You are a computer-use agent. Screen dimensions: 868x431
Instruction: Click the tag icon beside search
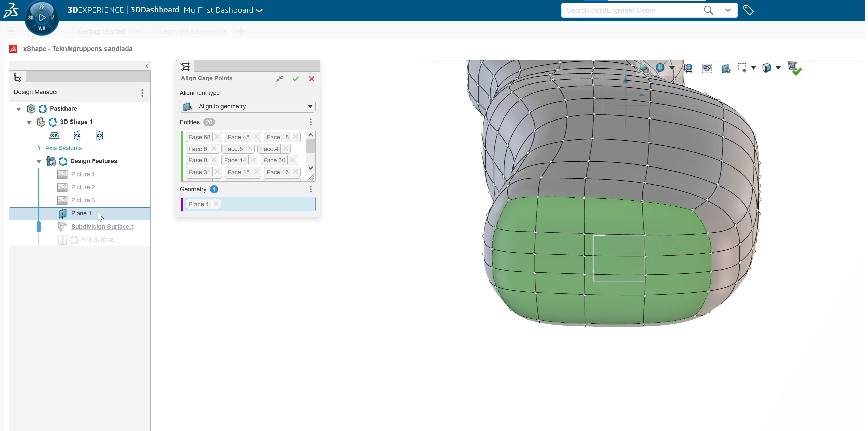(748, 10)
